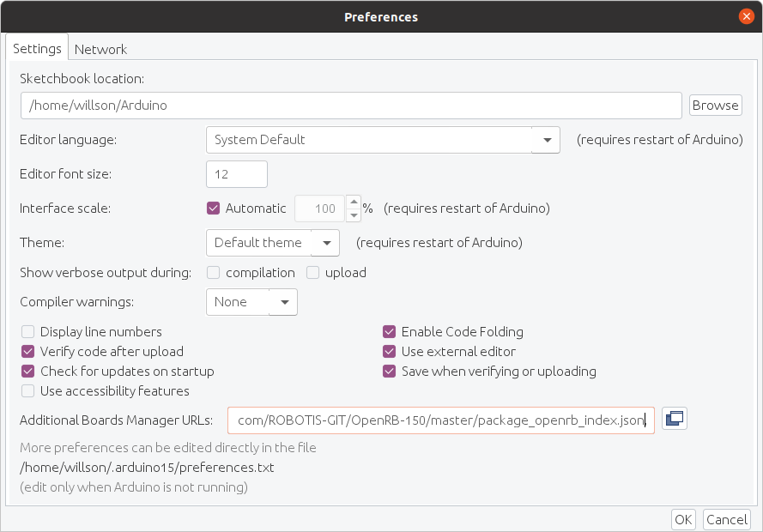
Task: Toggle the Automatic interface scale checkbox
Action: [x=215, y=208]
